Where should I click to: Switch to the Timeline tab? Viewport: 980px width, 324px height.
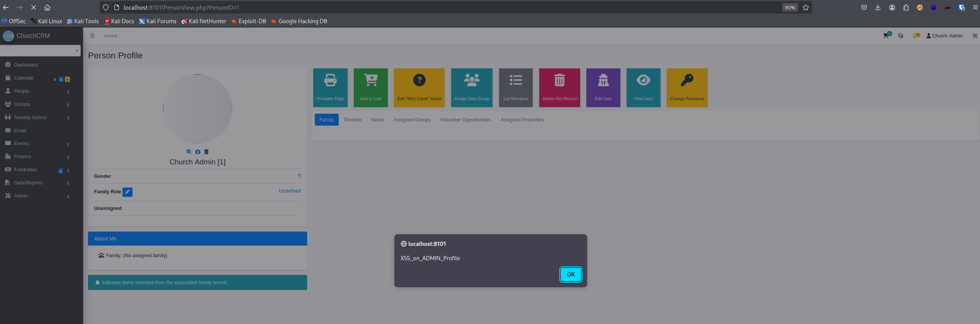[352, 120]
